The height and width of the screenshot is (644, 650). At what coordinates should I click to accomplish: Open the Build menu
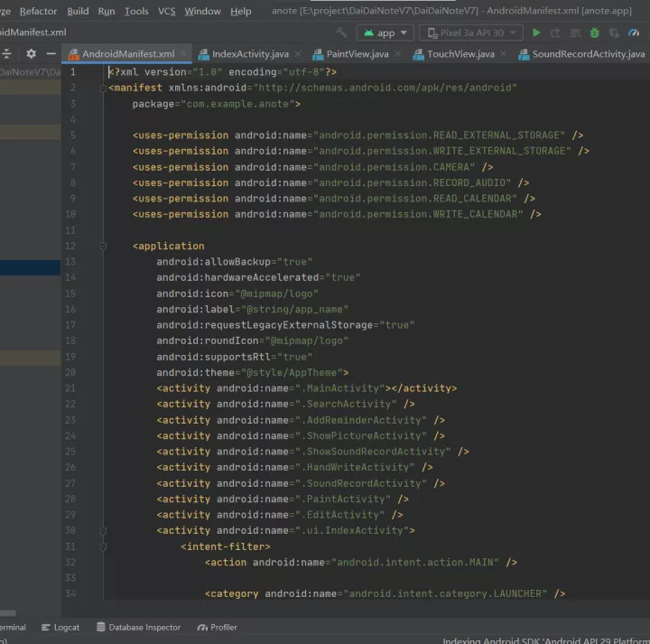(78, 11)
